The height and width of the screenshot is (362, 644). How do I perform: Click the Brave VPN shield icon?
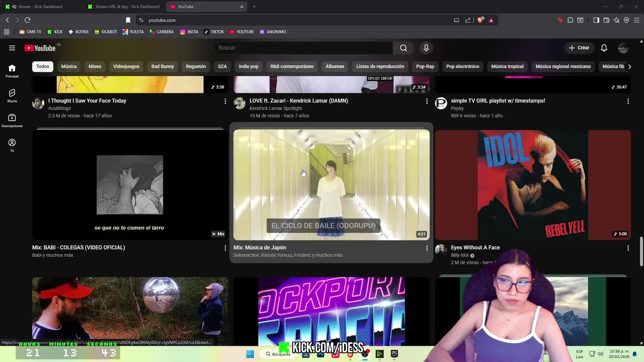click(x=626, y=20)
